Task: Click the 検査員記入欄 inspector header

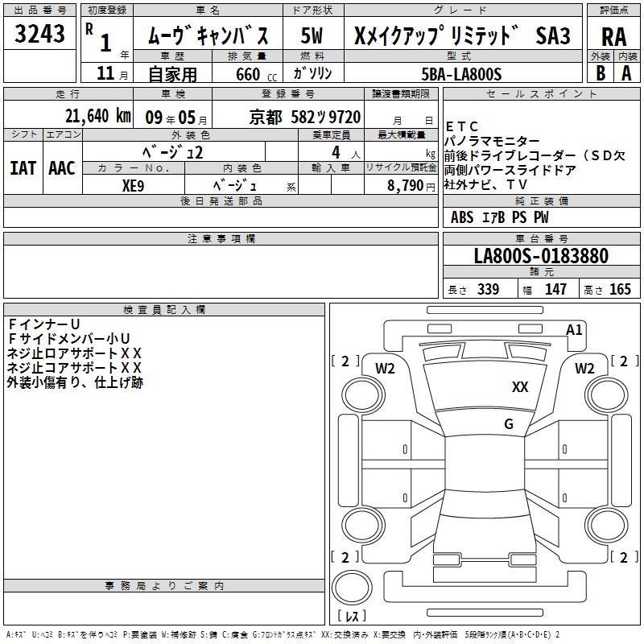Action: 164,310
